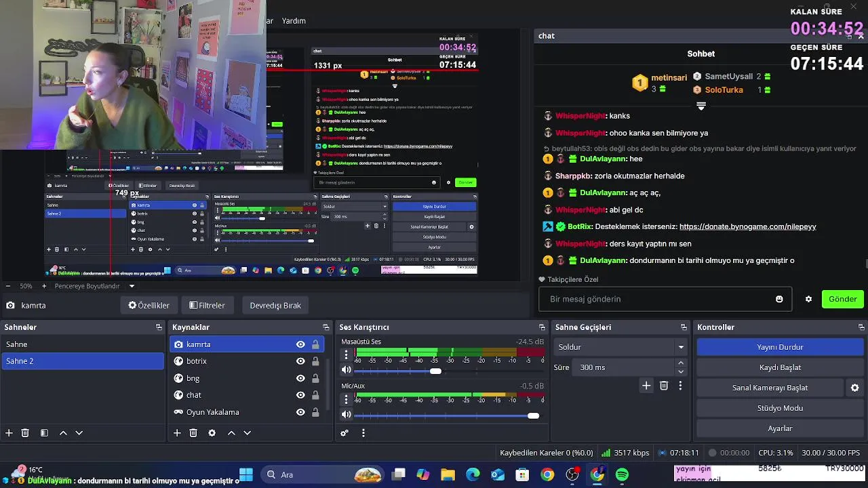Hide the botrix source with its eye icon
868x488 pixels.
coord(300,361)
